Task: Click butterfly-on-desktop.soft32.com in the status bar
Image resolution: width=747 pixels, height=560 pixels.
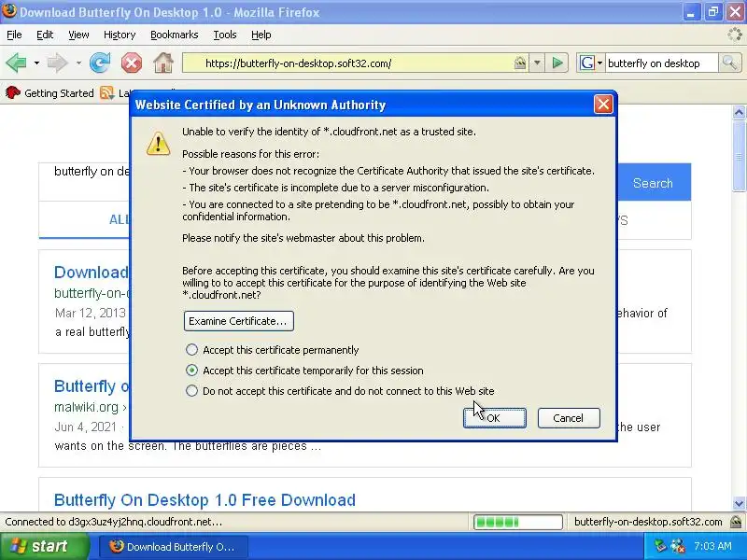Action: (648, 522)
